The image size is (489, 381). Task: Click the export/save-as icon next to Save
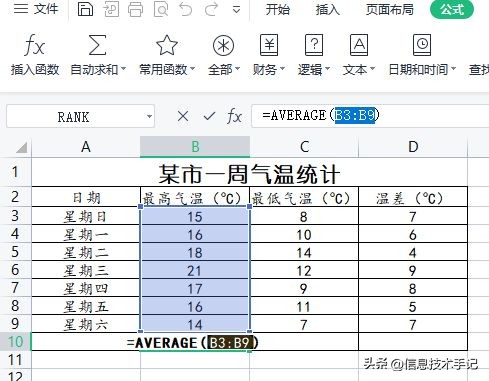tap(111, 9)
